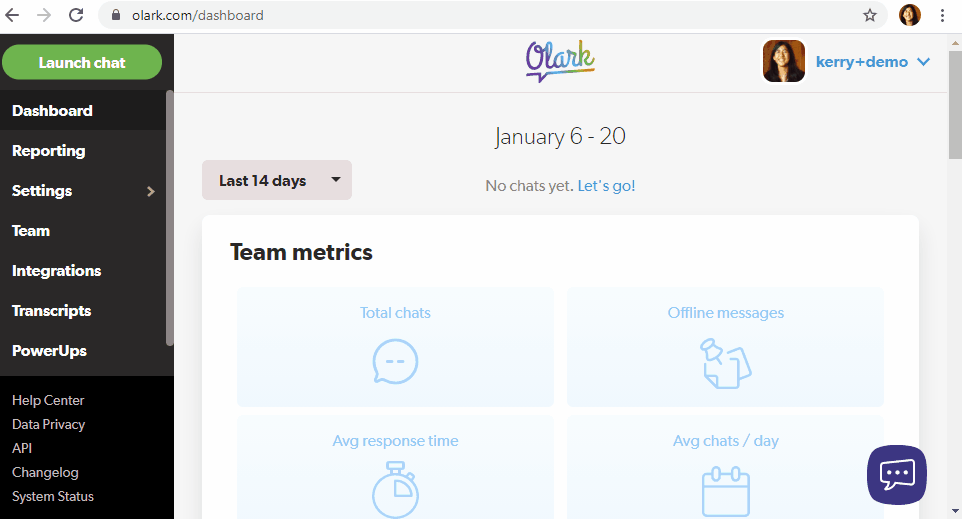Expand the kerry+demo account menu
Screen dimensions: 962x519
point(923,62)
